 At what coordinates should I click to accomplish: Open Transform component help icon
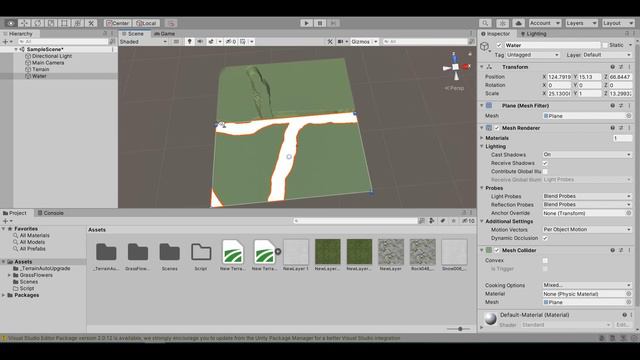tap(612, 67)
